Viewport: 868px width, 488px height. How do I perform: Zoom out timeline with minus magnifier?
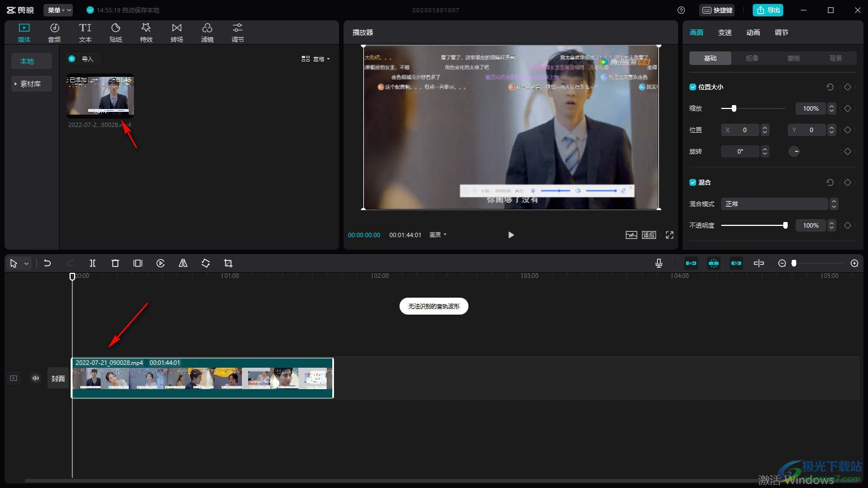[x=782, y=263]
